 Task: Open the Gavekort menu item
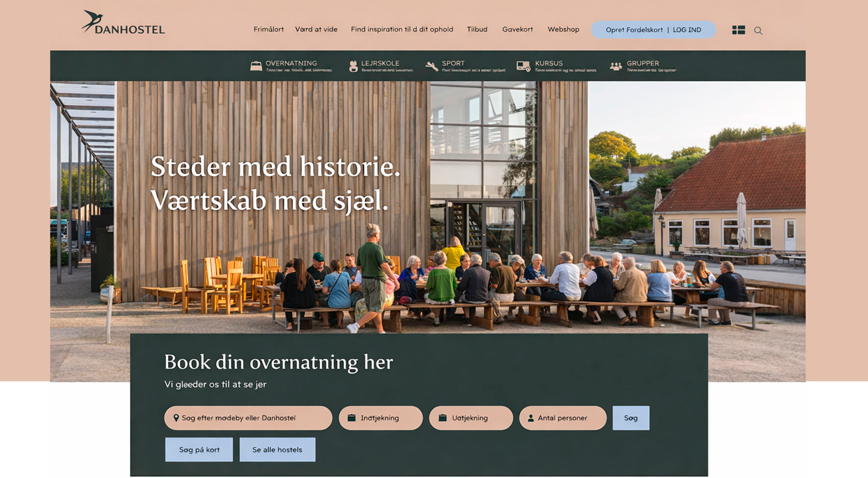click(x=518, y=29)
